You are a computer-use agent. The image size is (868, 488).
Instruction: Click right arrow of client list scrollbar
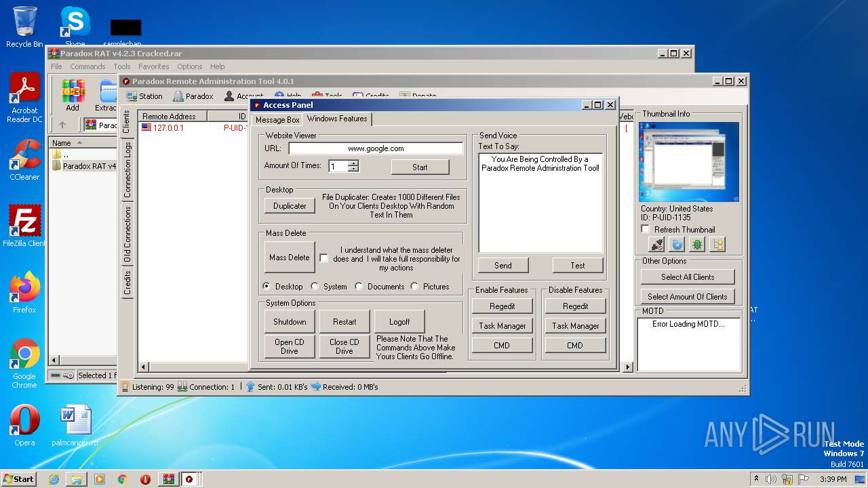(627, 367)
